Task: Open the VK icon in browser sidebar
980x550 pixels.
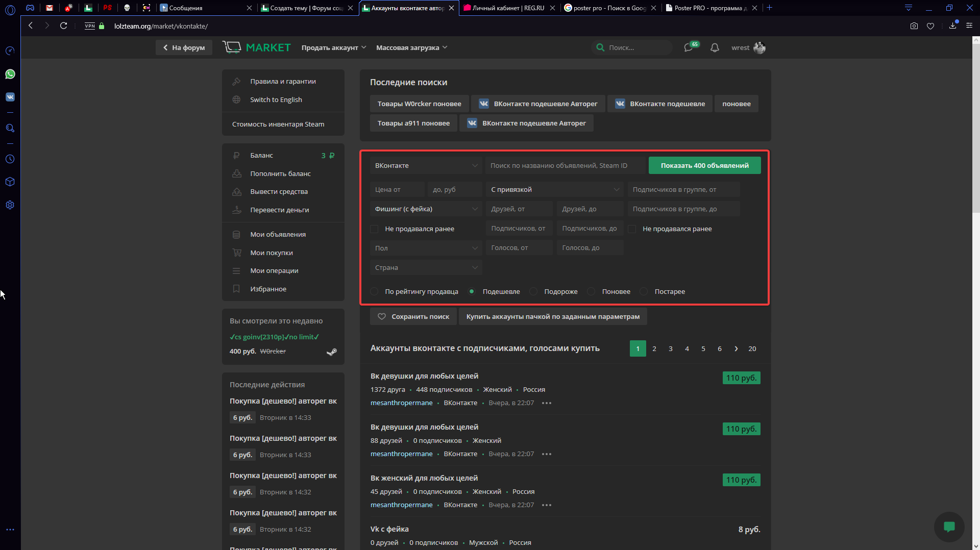Action: 10,97
